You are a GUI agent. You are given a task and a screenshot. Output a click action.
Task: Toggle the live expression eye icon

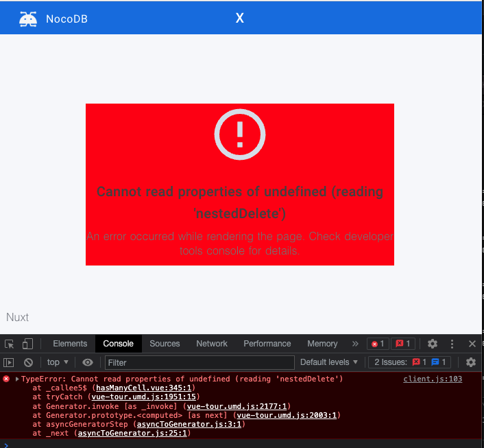[88, 362]
